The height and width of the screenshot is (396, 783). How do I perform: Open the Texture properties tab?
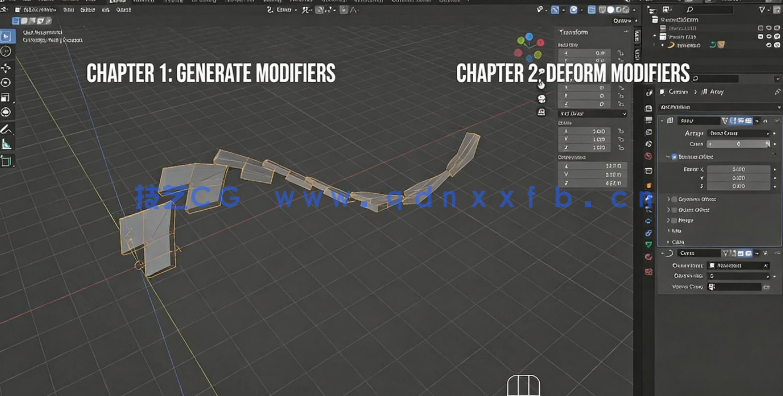649,272
